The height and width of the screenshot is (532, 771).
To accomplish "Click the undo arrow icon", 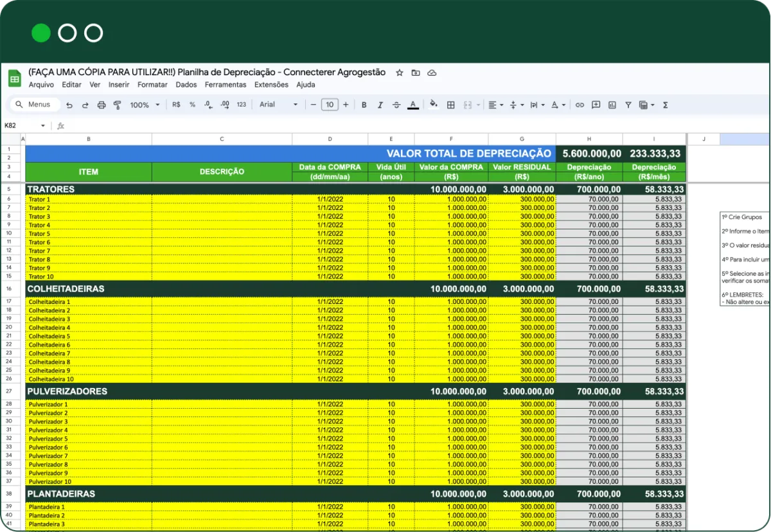I will [x=69, y=105].
